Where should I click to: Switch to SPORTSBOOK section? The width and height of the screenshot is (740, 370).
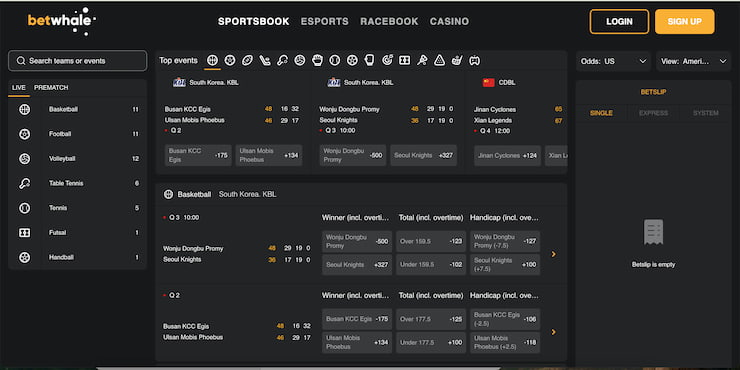tap(253, 21)
